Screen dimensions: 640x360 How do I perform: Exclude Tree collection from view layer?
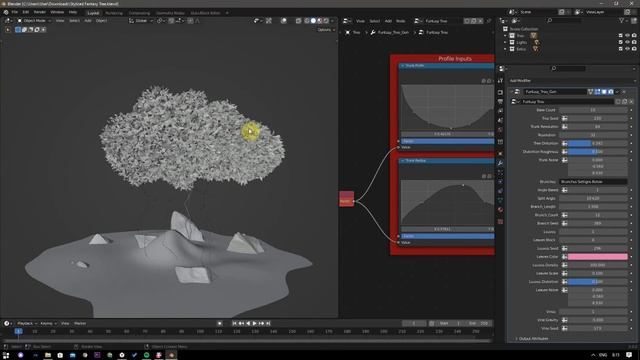point(620,36)
